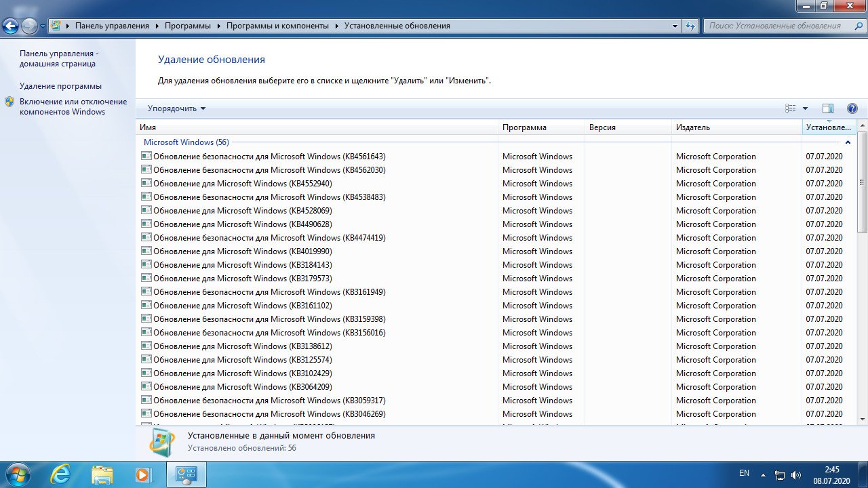Click the vertical scrollbar thumb
Viewport: 868px width, 488px height.
coord(862,183)
